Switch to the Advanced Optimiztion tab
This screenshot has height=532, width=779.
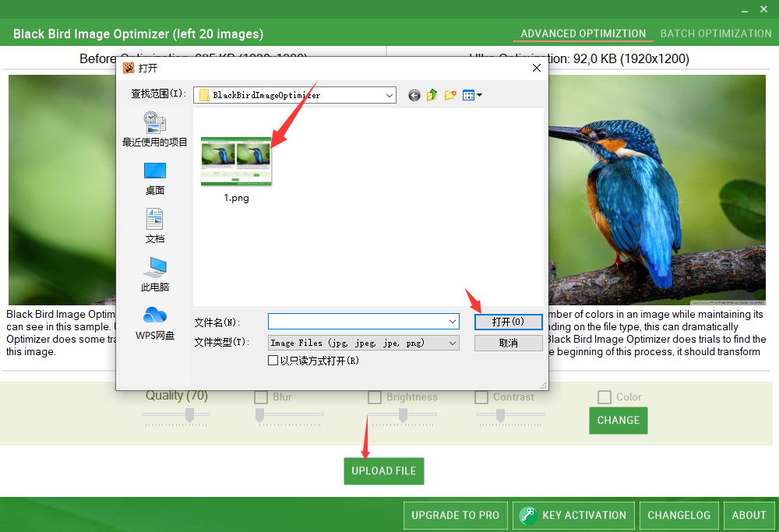(x=583, y=33)
